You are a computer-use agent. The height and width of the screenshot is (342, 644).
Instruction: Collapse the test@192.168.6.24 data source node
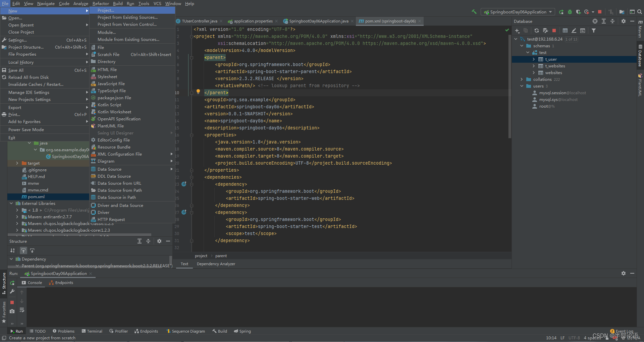(516, 39)
